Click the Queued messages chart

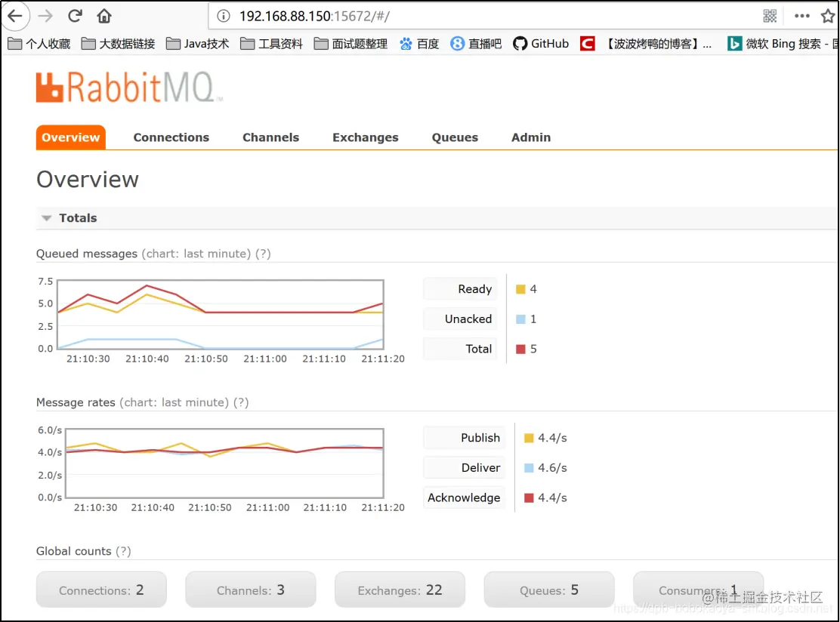(220, 315)
